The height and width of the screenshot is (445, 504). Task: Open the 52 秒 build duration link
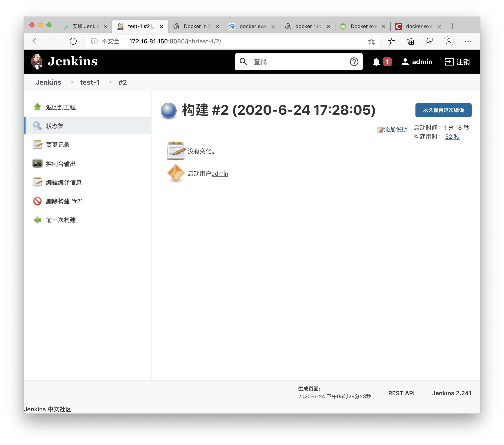(x=452, y=137)
